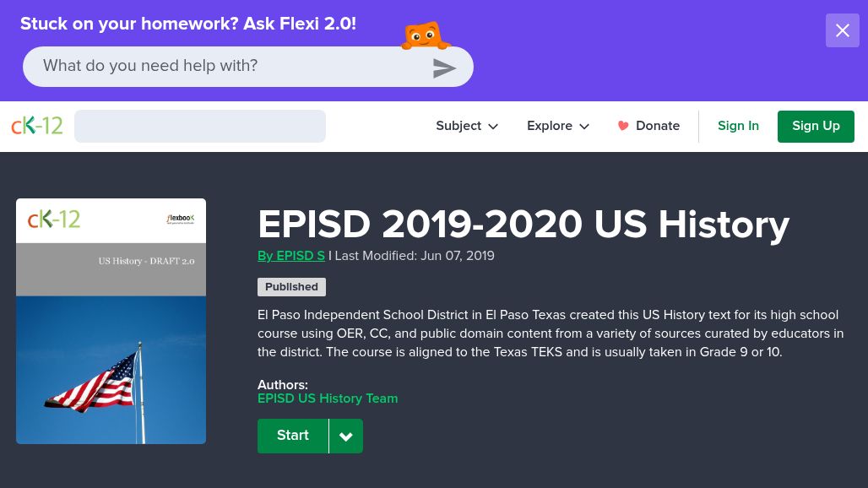Click the heart icon beside Donate

pos(623,126)
